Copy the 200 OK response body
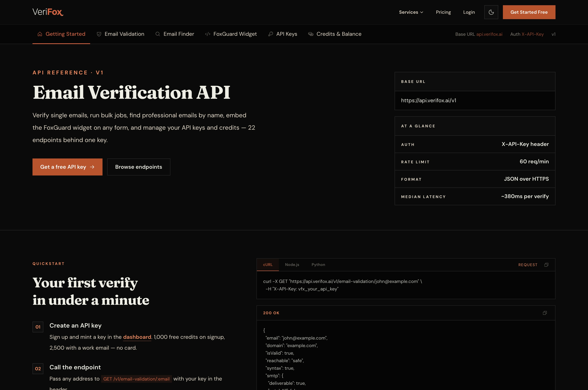 (545, 313)
